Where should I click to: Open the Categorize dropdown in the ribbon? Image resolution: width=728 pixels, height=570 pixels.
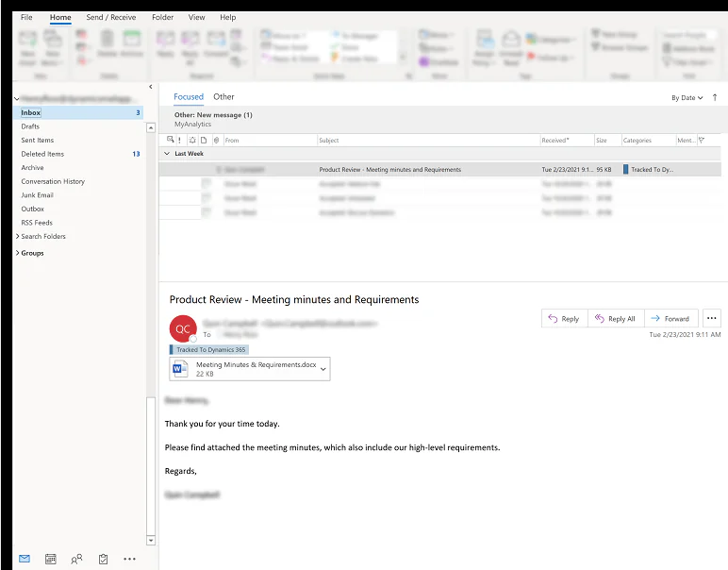pos(551,40)
